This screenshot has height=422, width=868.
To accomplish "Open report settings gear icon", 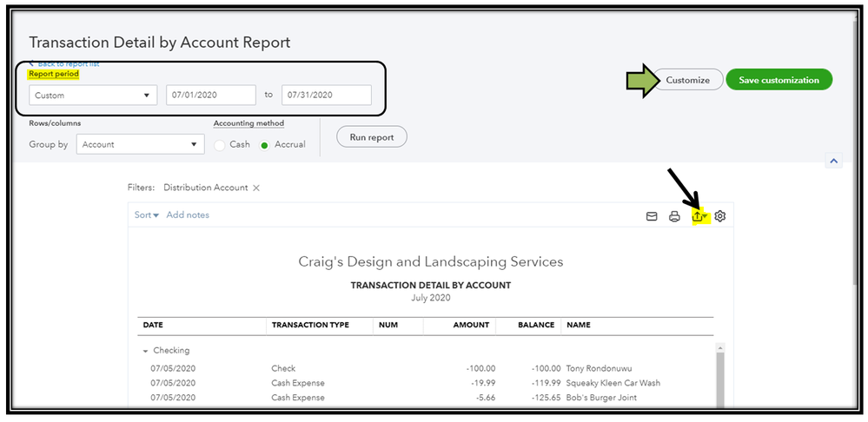I will click(719, 216).
